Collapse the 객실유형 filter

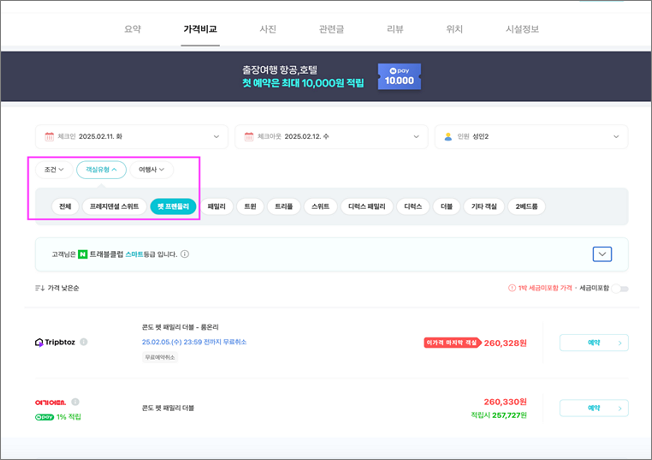[x=101, y=170]
